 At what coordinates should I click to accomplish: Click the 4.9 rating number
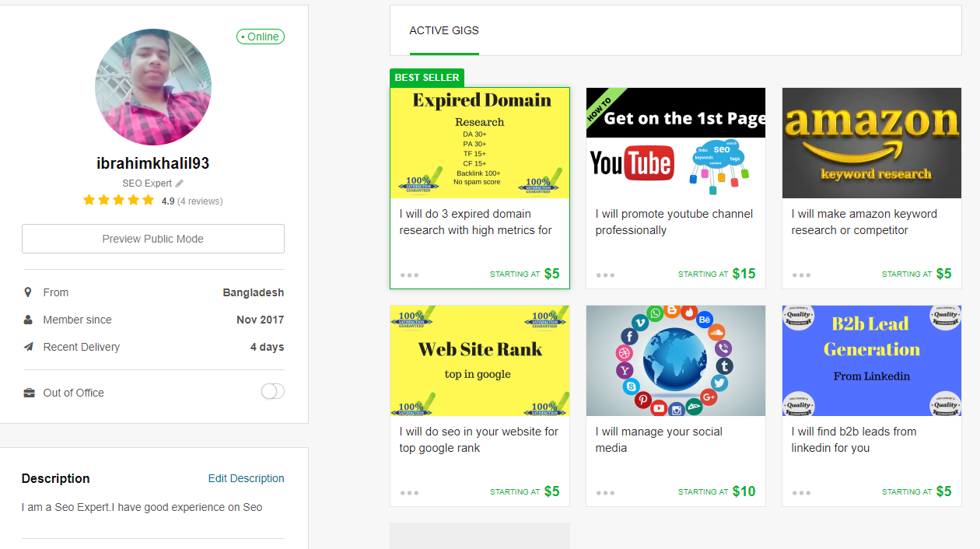(x=168, y=201)
